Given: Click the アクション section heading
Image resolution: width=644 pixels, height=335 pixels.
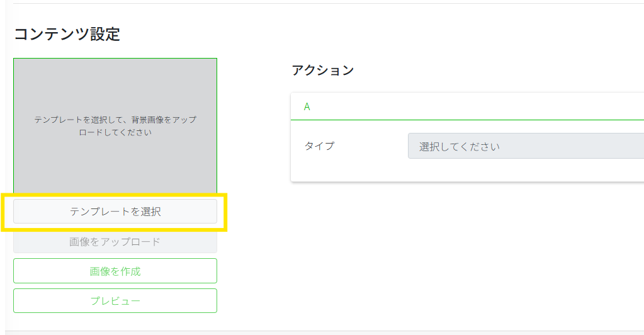Looking at the screenshot, I should point(322,70).
